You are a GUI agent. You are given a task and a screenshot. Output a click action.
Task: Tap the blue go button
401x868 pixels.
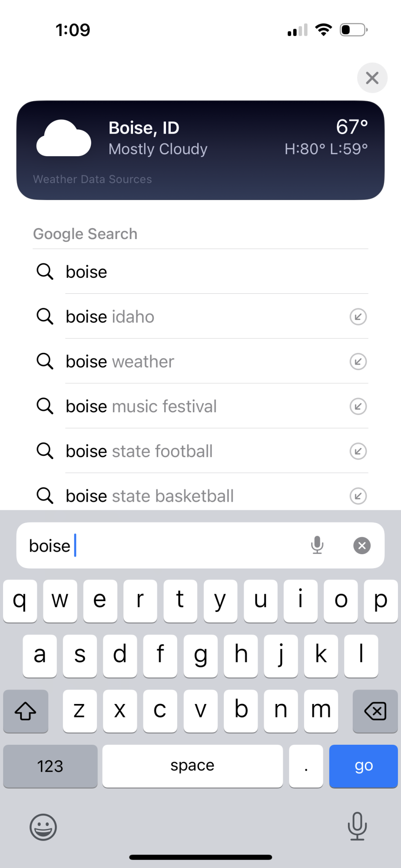tap(364, 766)
